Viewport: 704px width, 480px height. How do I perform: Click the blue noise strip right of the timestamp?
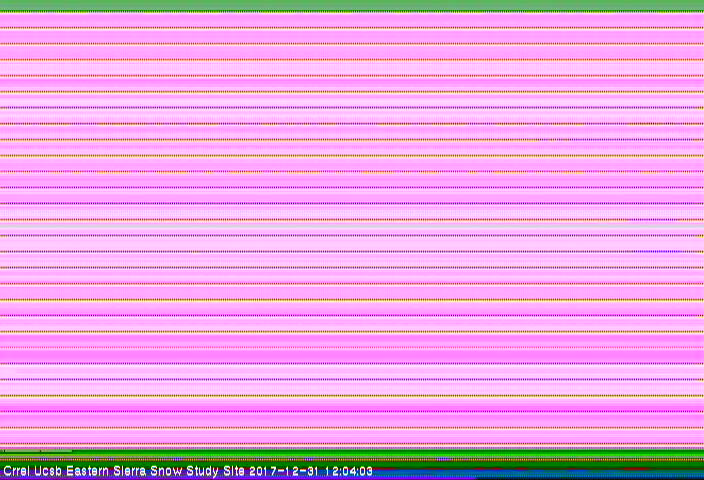tap(540, 473)
